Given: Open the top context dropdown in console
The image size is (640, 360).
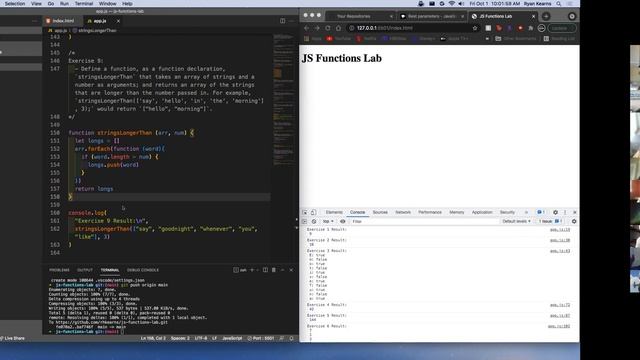Looking at the screenshot, I should coord(328,221).
